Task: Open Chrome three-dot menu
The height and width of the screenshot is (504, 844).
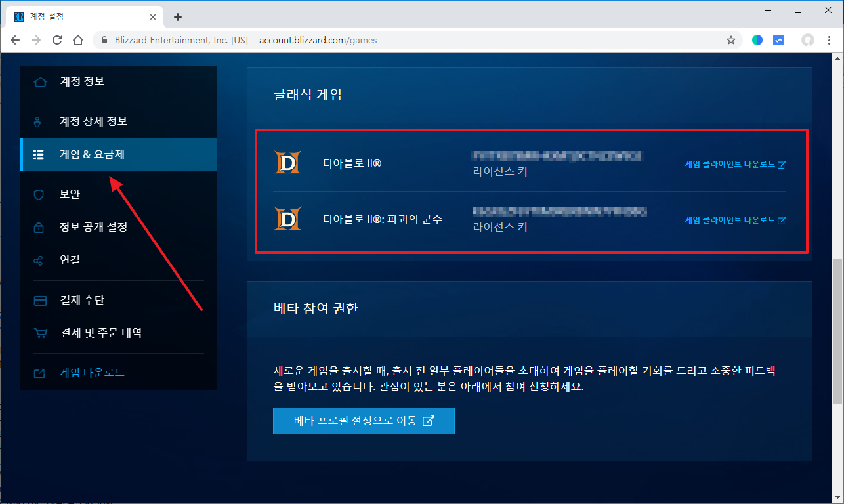Action: [x=830, y=40]
